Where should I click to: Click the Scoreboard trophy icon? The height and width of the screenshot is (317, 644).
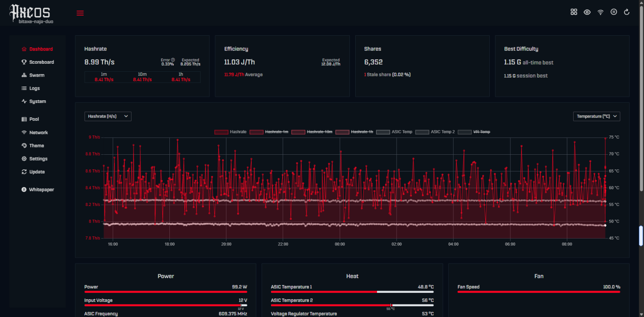24,62
